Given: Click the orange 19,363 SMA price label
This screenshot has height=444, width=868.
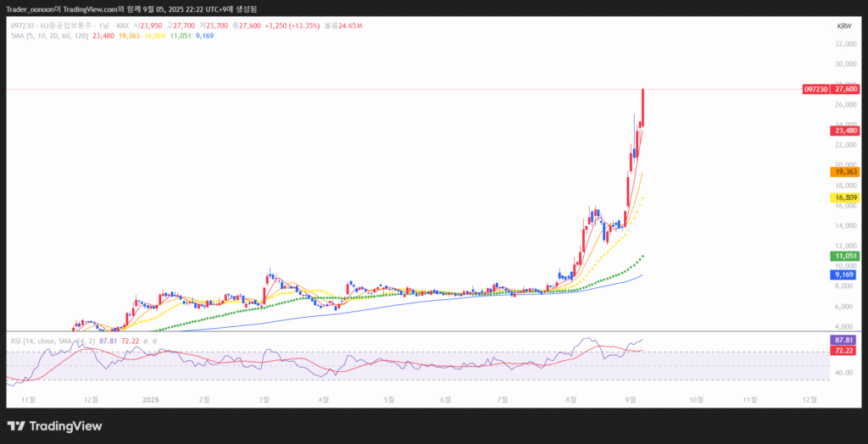Looking at the screenshot, I should (x=846, y=172).
